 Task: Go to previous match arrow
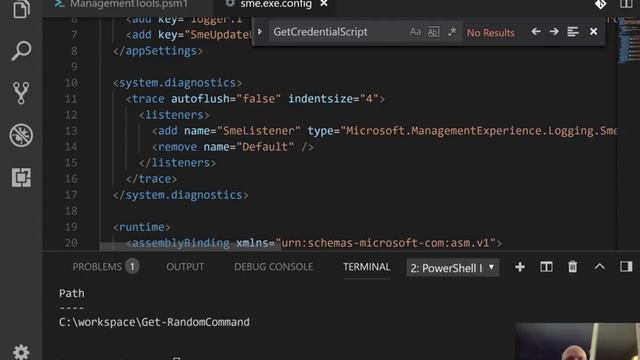point(536,31)
